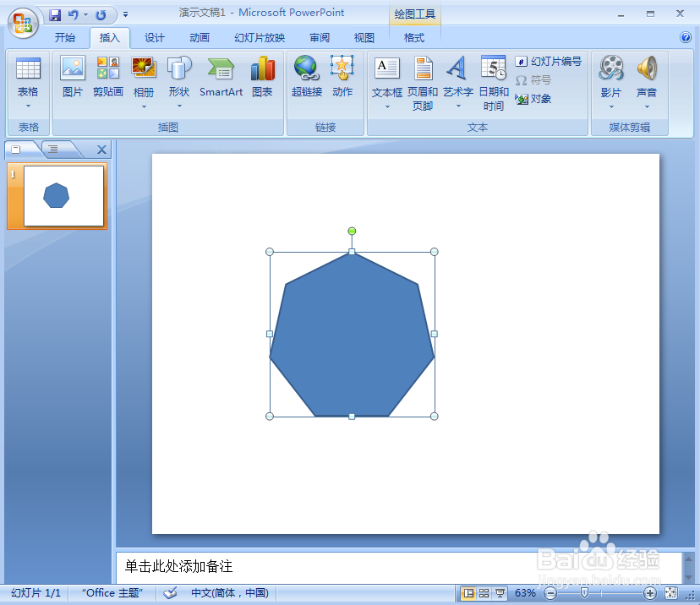Insert an 对象 object
This screenshot has height=605, width=700.
tap(533, 99)
